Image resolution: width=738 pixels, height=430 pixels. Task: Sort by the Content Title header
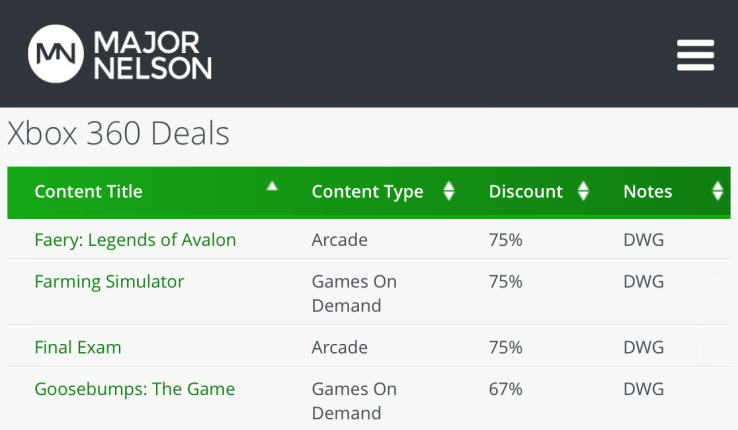coord(89,191)
